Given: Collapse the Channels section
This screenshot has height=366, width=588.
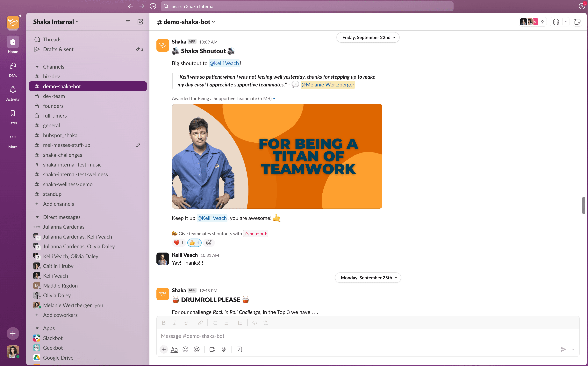Looking at the screenshot, I should point(37,67).
